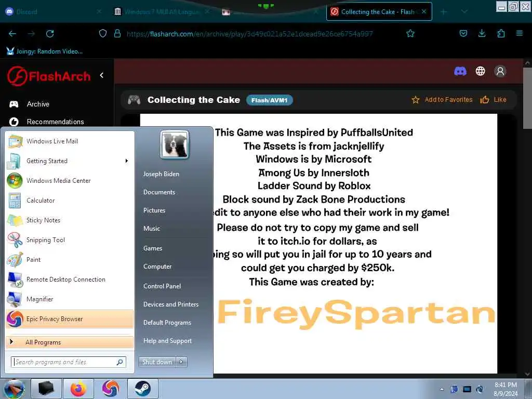Screen dimensions: 532x399
Task: Open Computer from Start menu
Action: (157, 267)
